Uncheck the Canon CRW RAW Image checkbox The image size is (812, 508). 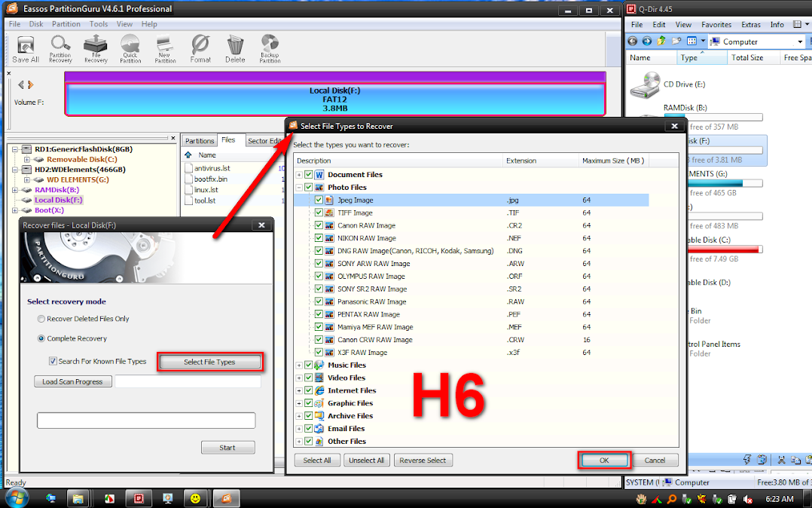[x=319, y=339]
